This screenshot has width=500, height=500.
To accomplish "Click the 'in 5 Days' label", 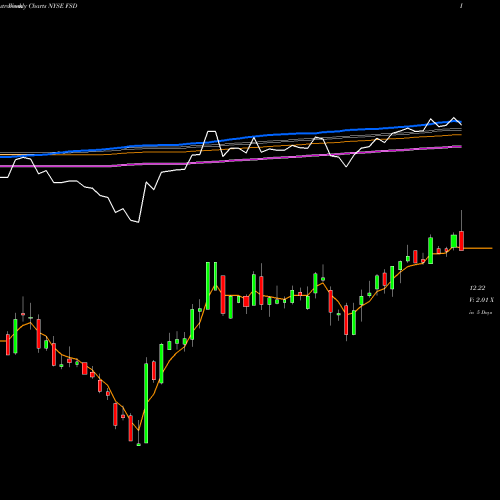I will pos(480,312).
